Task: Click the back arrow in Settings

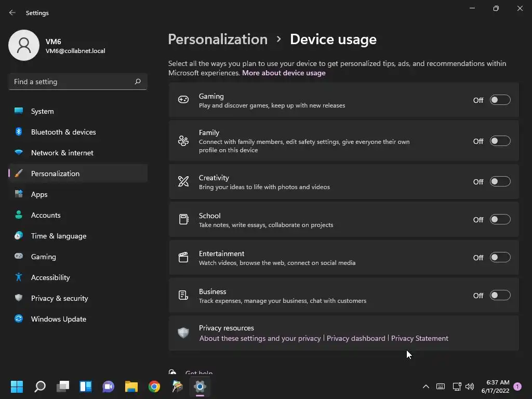Action: (x=12, y=12)
